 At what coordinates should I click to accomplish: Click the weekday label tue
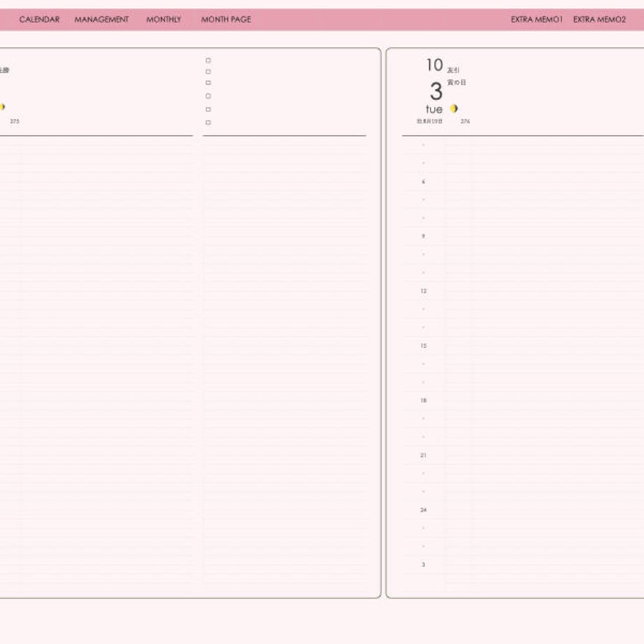(x=434, y=109)
